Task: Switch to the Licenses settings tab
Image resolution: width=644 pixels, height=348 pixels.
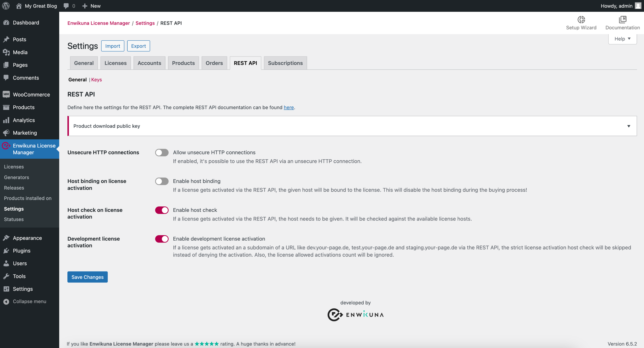Action: point(115,63)
